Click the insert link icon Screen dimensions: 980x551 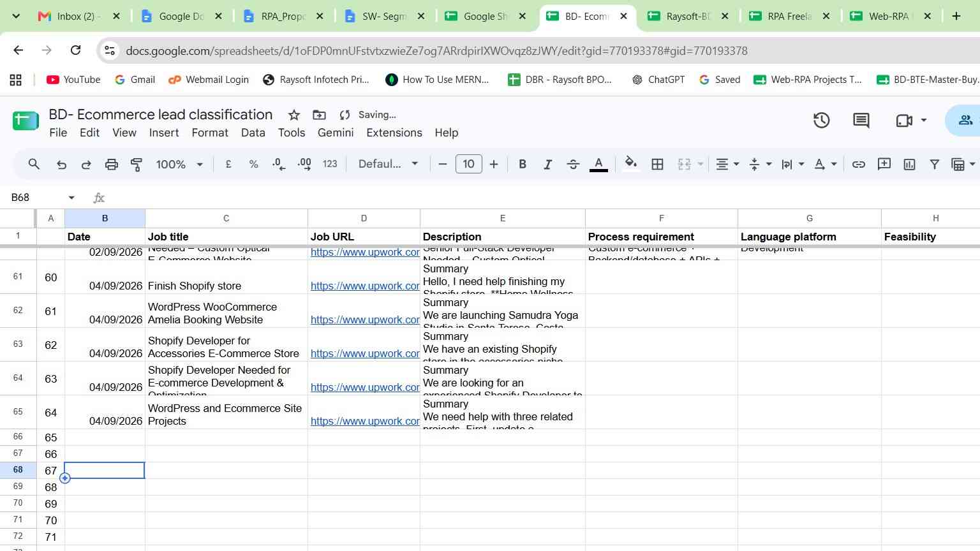(858, 165)
